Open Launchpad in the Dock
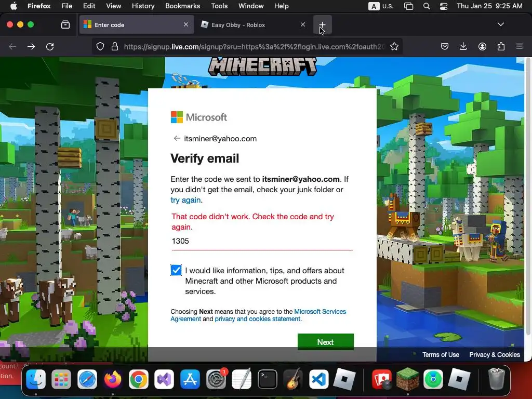This screenshot has width=532, height=399. click(x=61, y=379)
